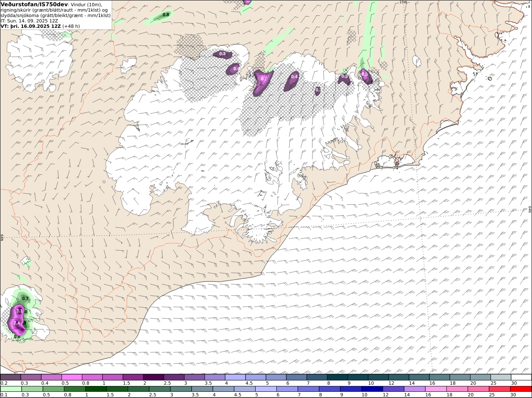532x398 pixels.
Task: Select the dark green rain swatch between 1 and 1.5
Action: [x=96, y=389]
